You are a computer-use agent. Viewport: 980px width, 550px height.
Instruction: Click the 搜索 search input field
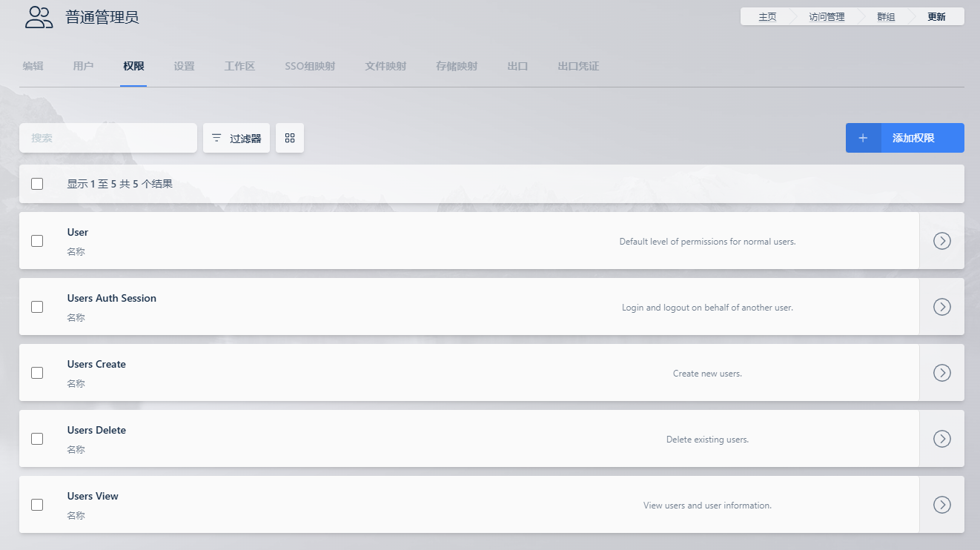point(108,138)
